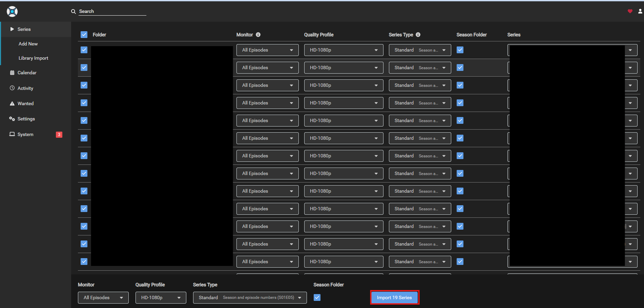Open the first row's Series Type dropdown
The height and width of the screenshot is (308, 644).
coord(420,50)
